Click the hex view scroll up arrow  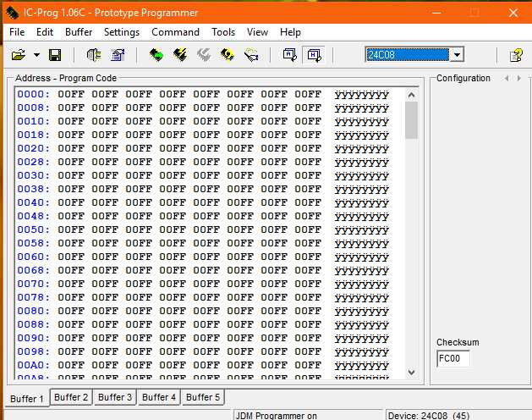(x=411, y=95)
